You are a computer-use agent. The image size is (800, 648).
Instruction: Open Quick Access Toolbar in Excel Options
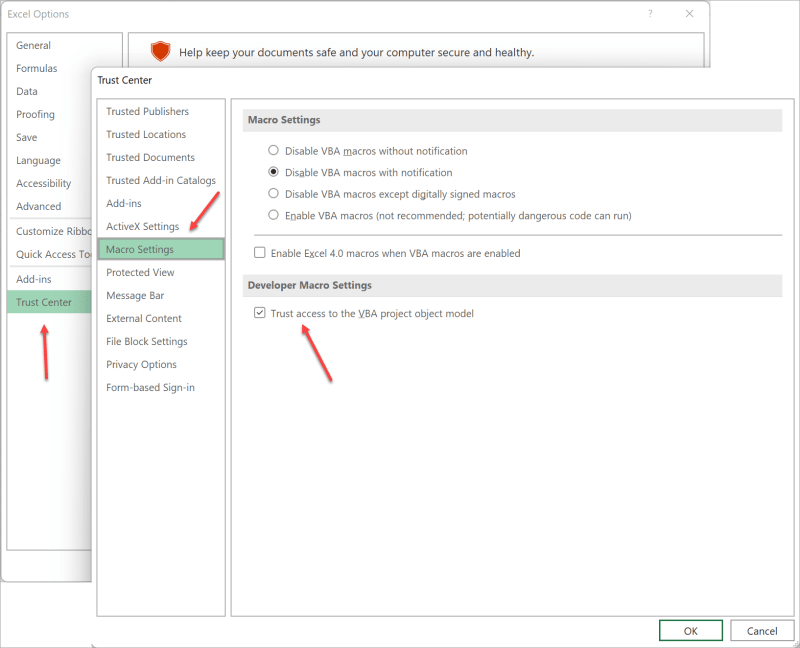50,254
